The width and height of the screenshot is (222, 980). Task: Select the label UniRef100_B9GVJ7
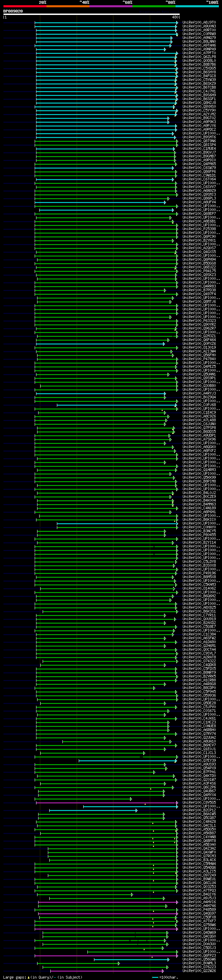click(x=199, y=152)
